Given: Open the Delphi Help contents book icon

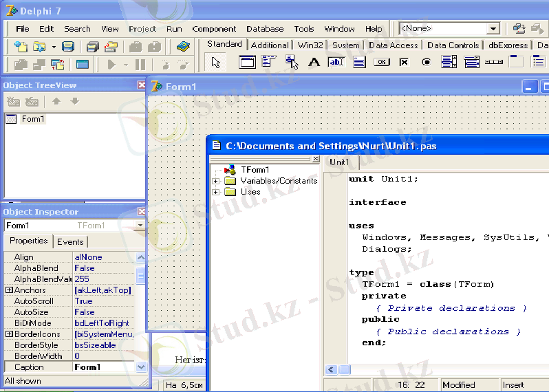Looking at the screenshot, I should click(182, 47).
